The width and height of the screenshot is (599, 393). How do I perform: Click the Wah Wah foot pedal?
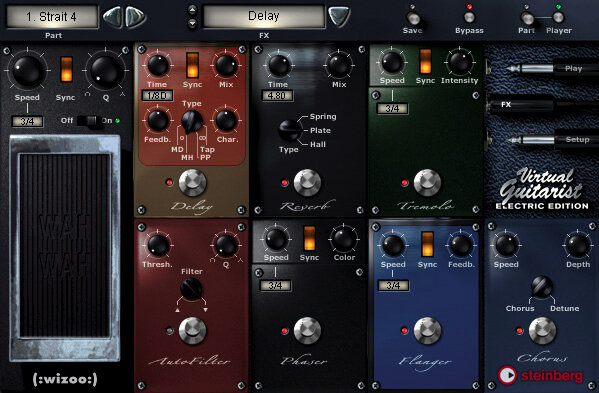tap(65, 247)
